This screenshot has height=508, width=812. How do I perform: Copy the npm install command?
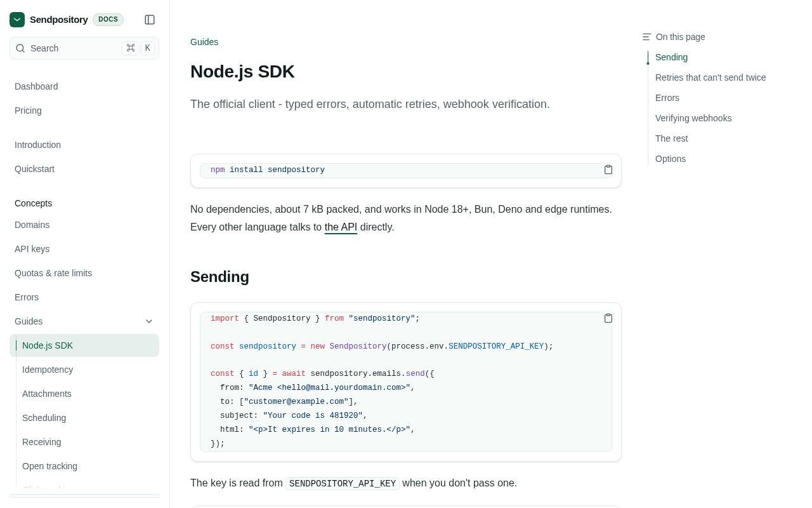pyautogui.click(x=608, y=170)
